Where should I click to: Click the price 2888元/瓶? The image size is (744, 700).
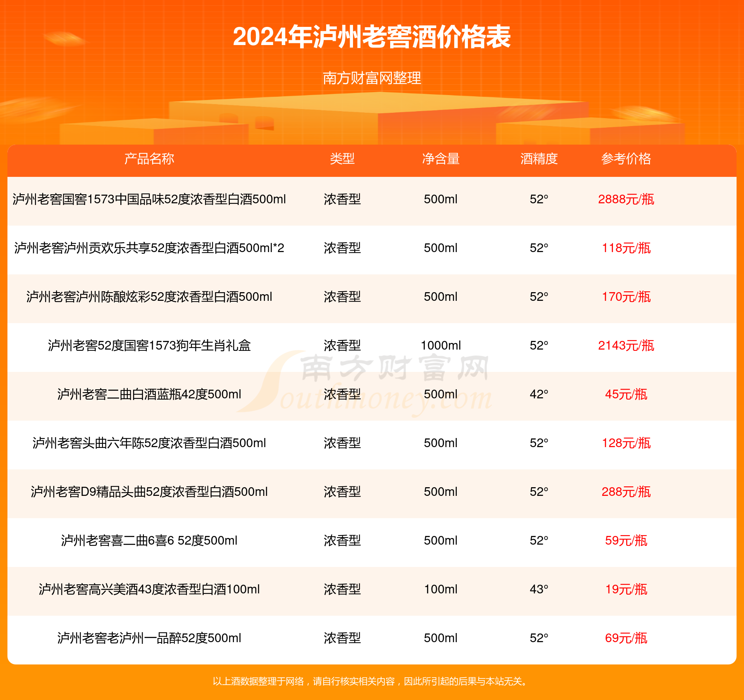point(626,199)
